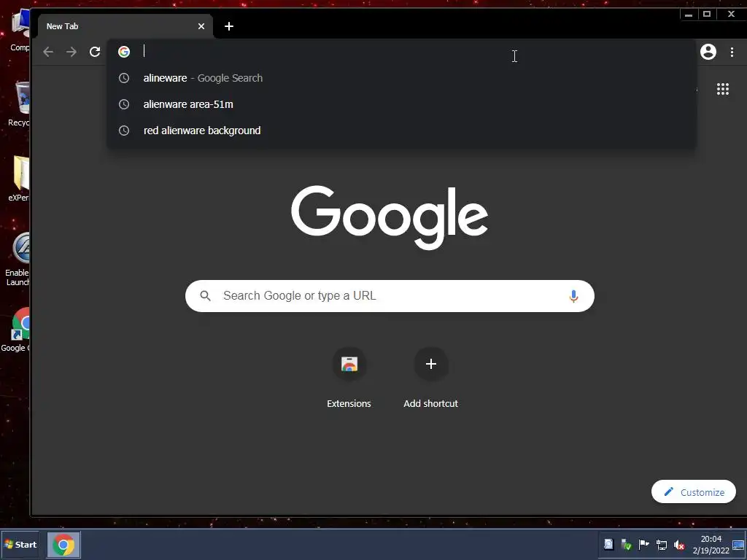Open the Google Chrome desktop shortcut
747x560 pixels.
15,330
